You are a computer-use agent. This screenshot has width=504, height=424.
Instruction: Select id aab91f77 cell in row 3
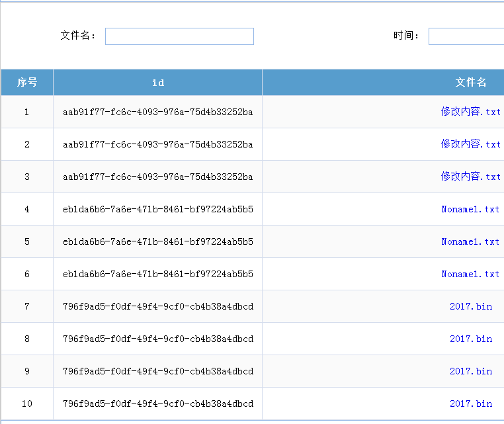158,177
